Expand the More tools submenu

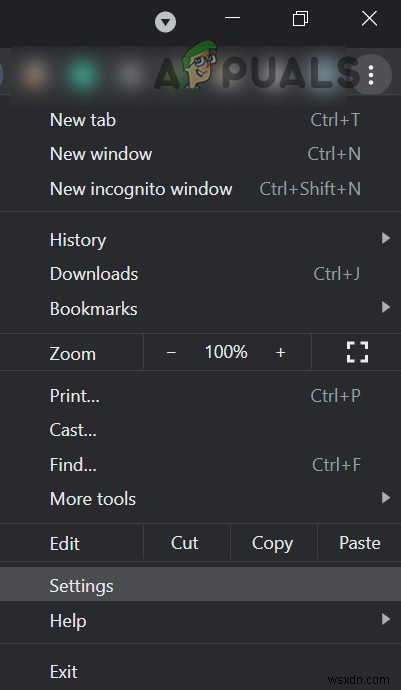click(200, 499)
